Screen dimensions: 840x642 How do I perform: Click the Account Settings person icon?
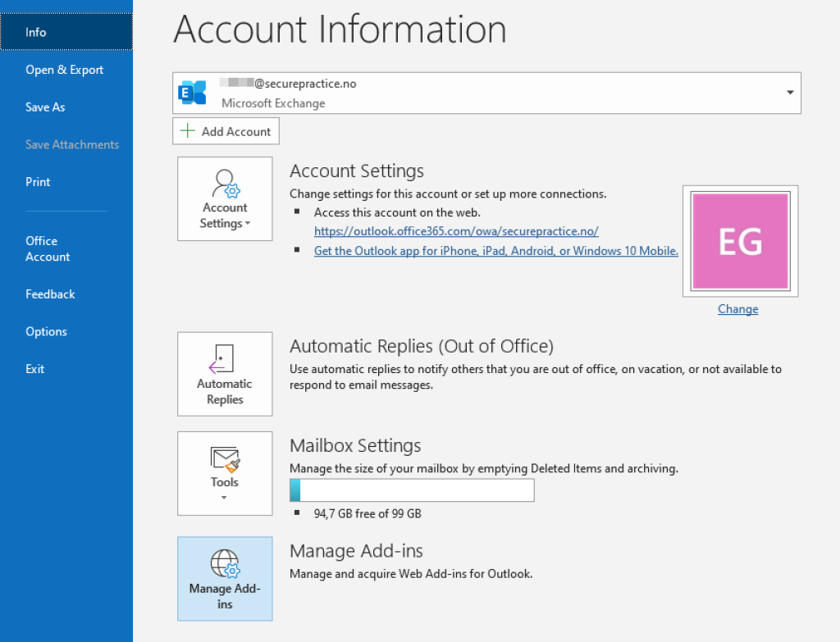225,182
